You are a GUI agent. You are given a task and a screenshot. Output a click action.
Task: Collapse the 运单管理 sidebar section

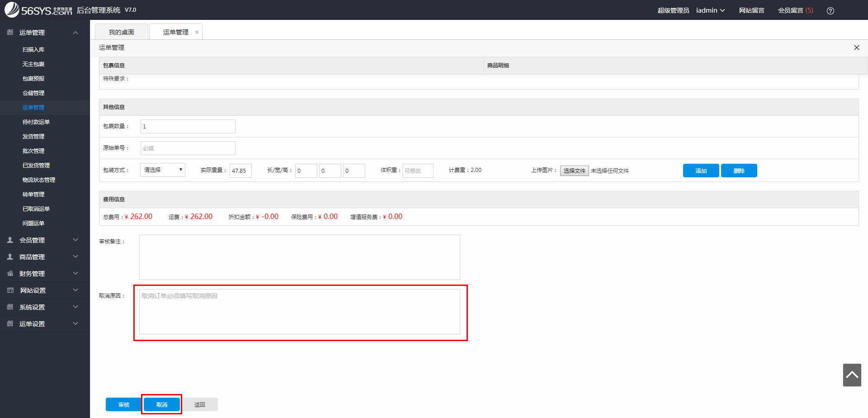(75, 33)
